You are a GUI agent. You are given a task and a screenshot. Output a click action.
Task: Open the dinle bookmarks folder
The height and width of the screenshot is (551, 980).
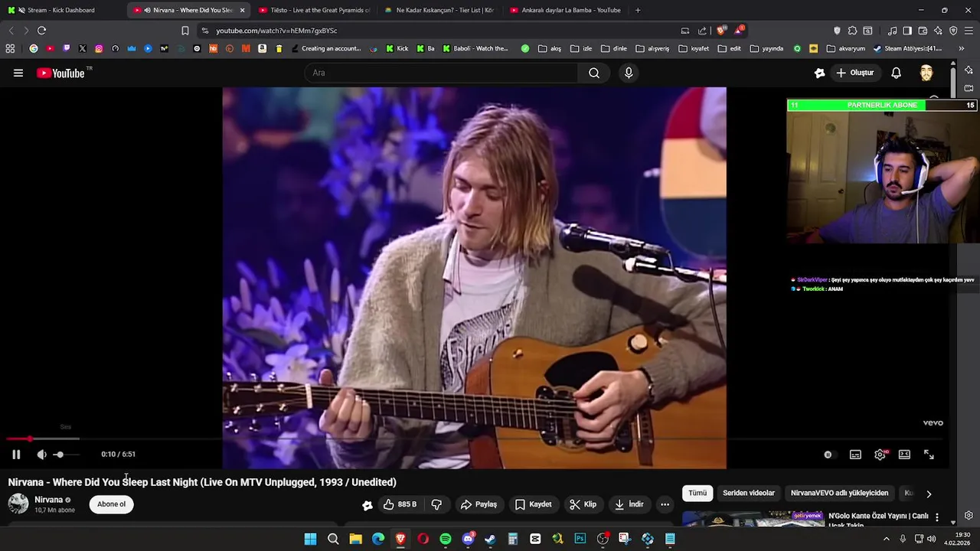click(x=614, y=48)
